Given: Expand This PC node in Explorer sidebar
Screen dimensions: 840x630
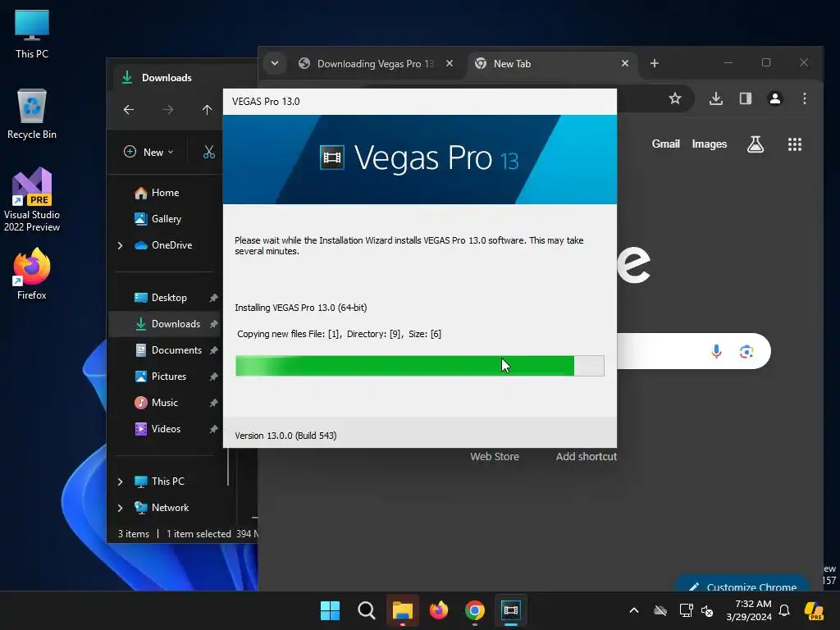Looking at the screenshot, I should 120,482.
